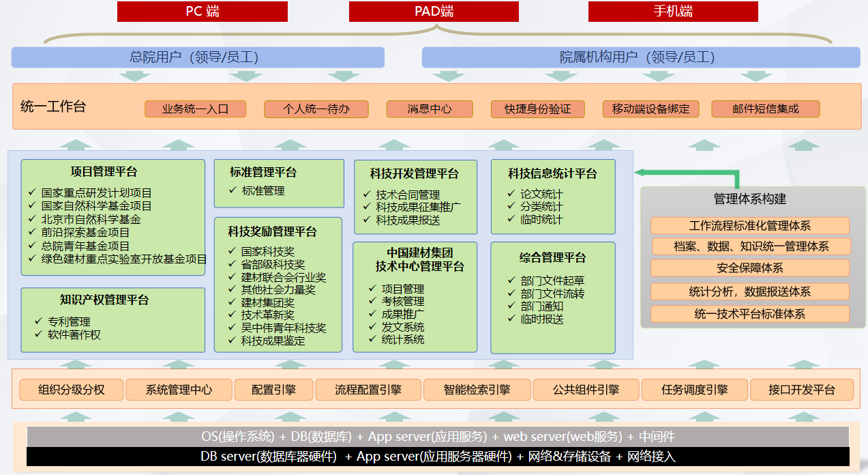Select the 院属机构用户（领导/员工）bar

coord(641,57)
